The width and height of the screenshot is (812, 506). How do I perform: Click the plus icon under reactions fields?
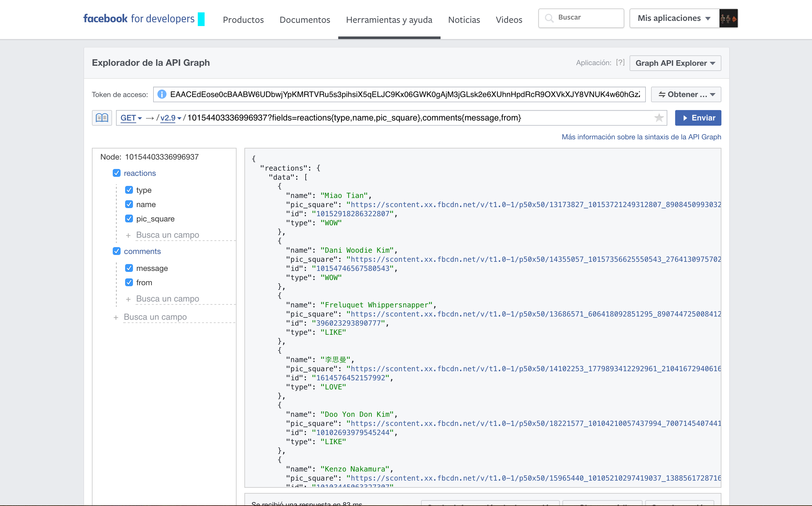pyautogui.click(x=128, y=235)
